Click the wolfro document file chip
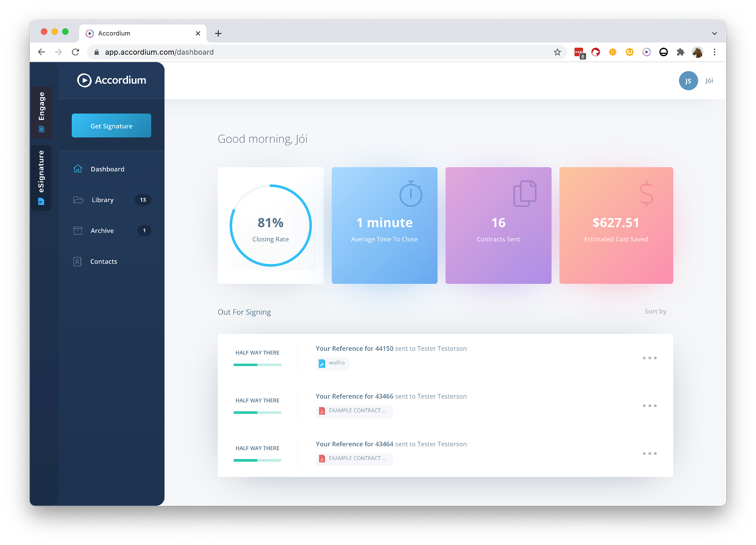The image size is (756, 545). coord(333,363)
